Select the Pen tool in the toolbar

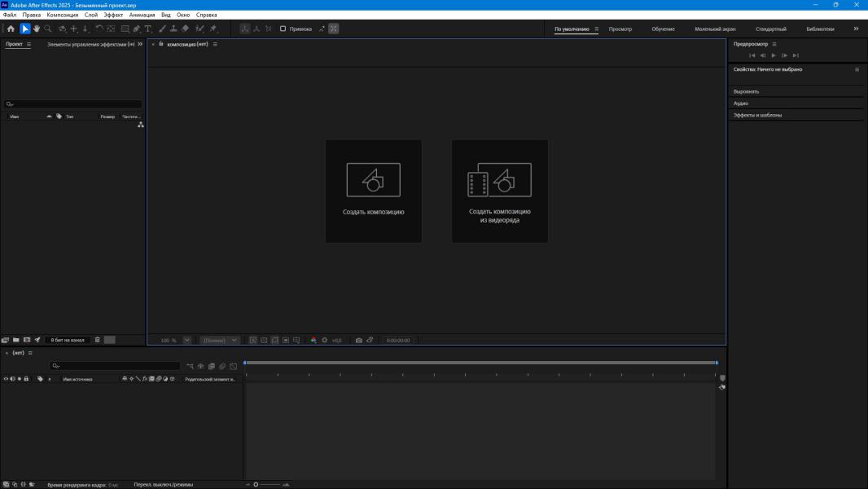[137, 29]
